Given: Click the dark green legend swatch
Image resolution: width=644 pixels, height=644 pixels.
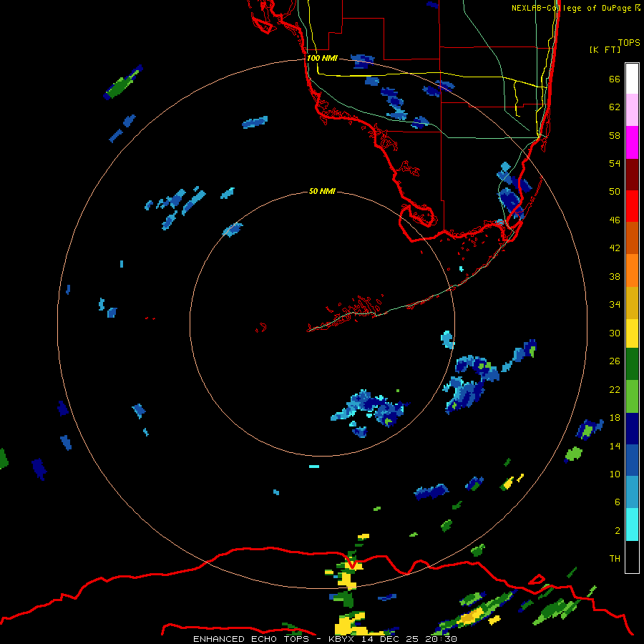Looking at the screenshot, I should 632,364.
